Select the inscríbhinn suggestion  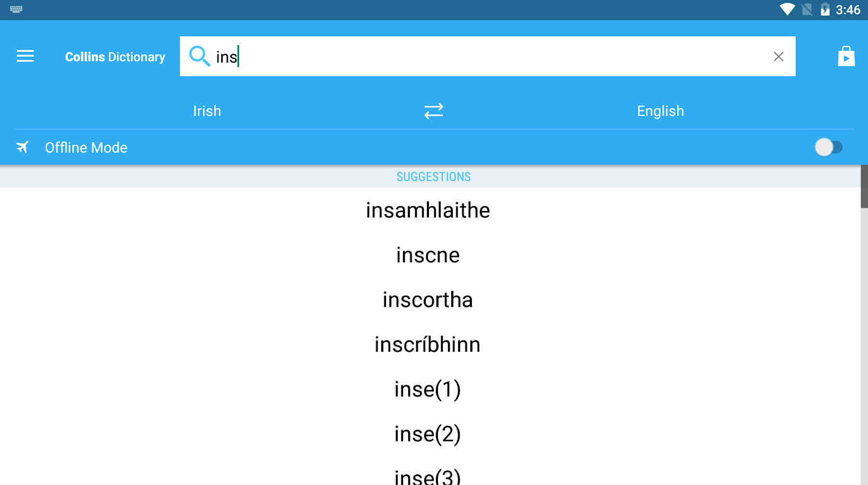point(428,345)
